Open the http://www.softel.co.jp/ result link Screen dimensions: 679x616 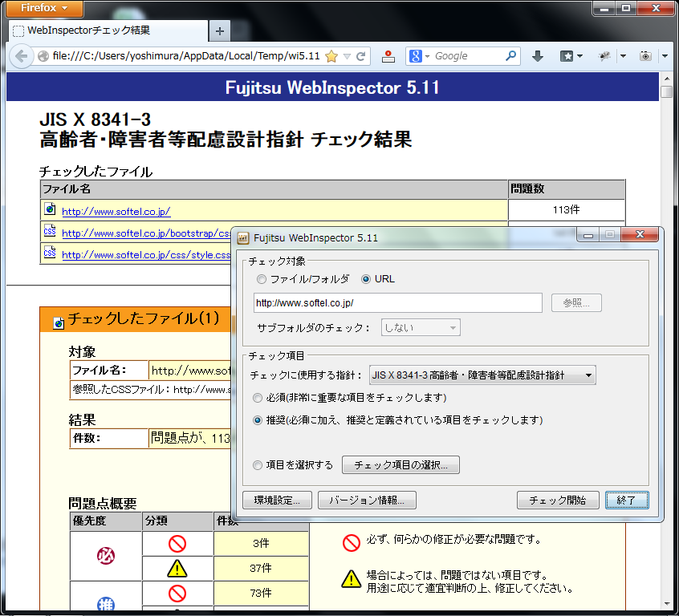pos(116,212)
